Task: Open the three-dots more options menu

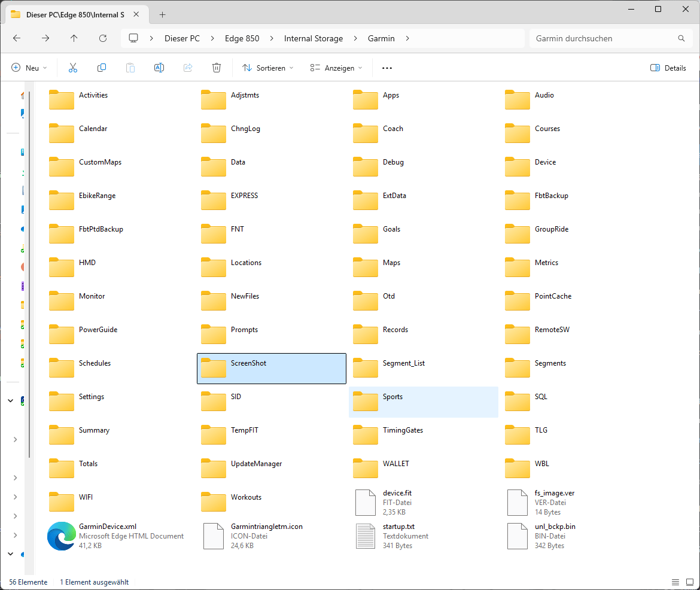Action: (x=387, y=68)
